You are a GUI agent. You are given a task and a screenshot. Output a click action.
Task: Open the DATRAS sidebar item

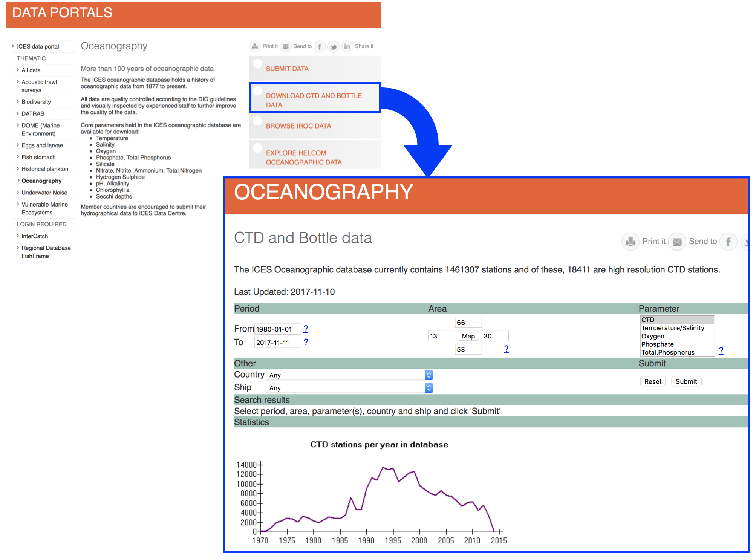[33, 113]
